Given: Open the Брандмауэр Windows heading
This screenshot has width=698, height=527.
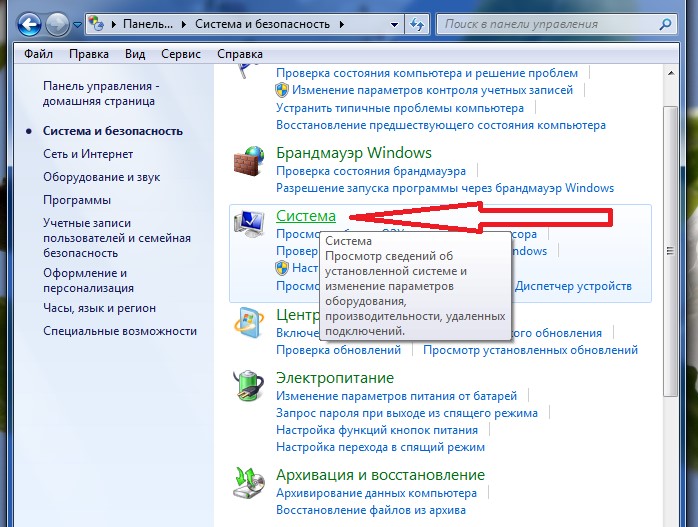Looking at the screenshot, I should [x=354, y=153].
